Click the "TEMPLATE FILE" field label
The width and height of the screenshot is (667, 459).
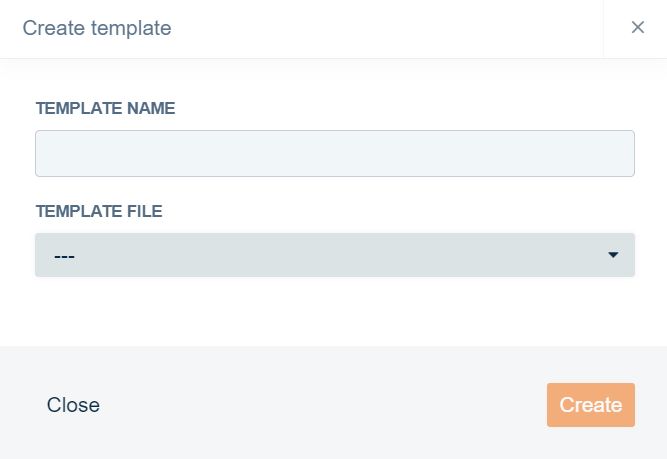click(99, 211)
